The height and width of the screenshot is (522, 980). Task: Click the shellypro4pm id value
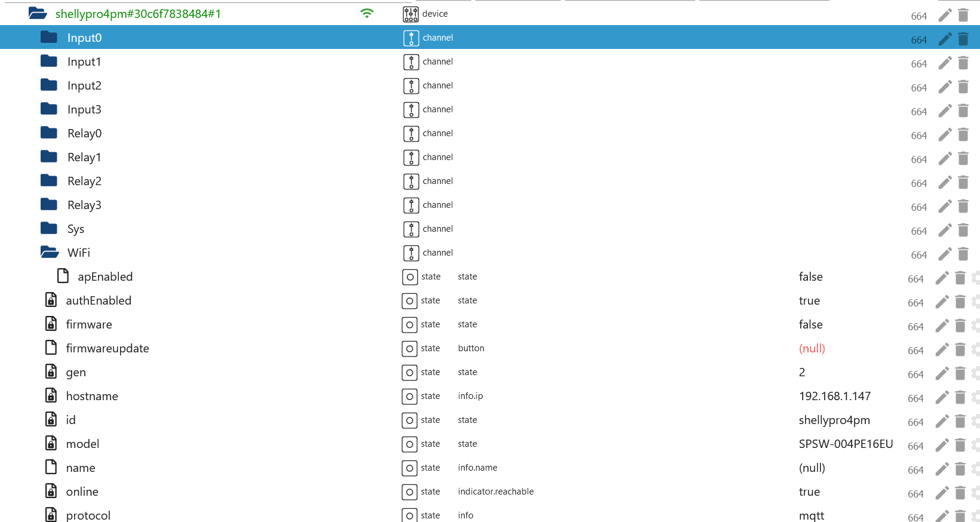(x=834, y=420)
